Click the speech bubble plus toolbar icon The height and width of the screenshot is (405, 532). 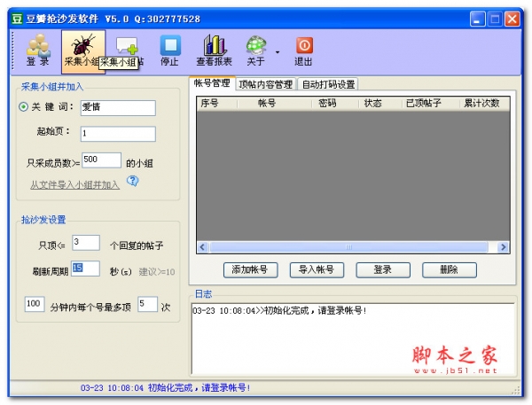coord(127,45)
